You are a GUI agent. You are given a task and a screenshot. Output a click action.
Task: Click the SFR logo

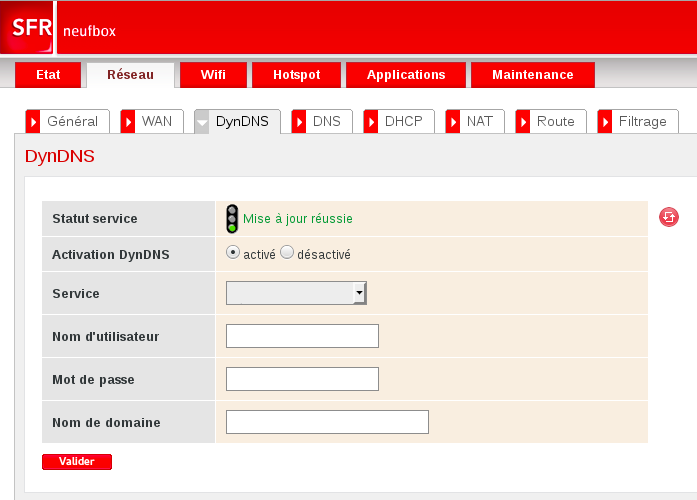pyautogui.click(x=31, y=29)
